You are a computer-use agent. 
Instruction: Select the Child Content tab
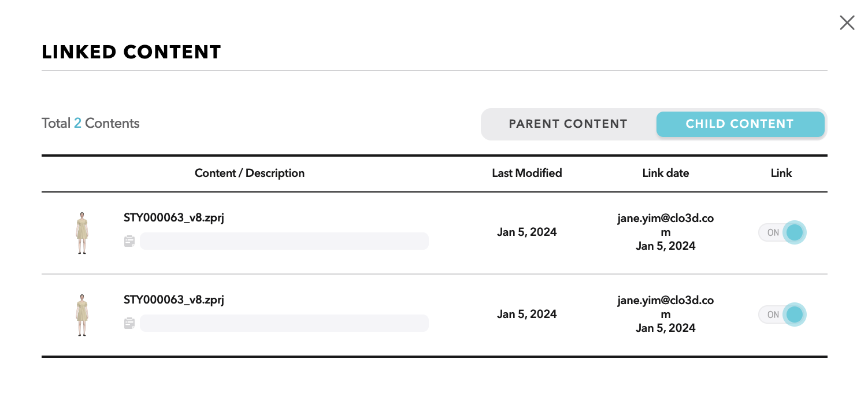pyautogui.click(x=740, y=124)
